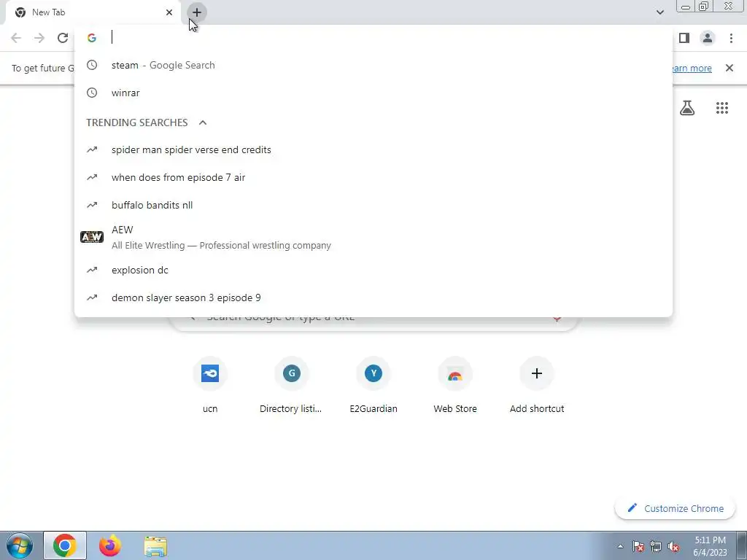Image resolution: width=747 pixels, height=560 pixels.
Task: Close the New Tab tab
Action: (169, 12)
